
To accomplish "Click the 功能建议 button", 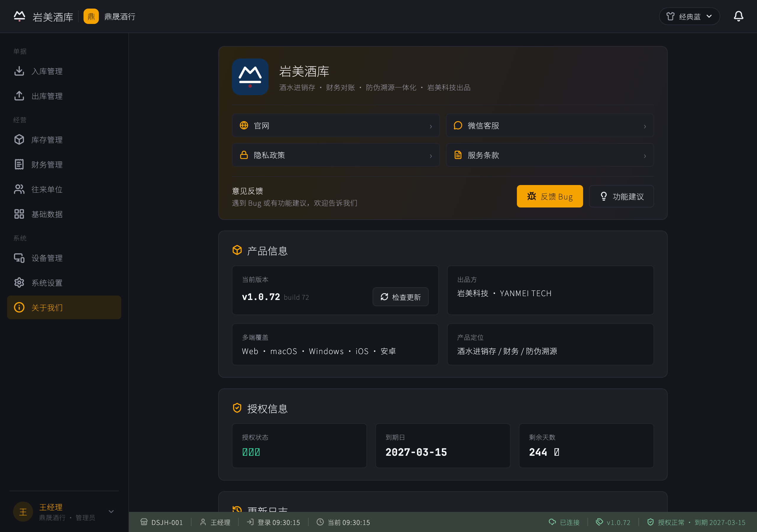I will pos(621,197).
